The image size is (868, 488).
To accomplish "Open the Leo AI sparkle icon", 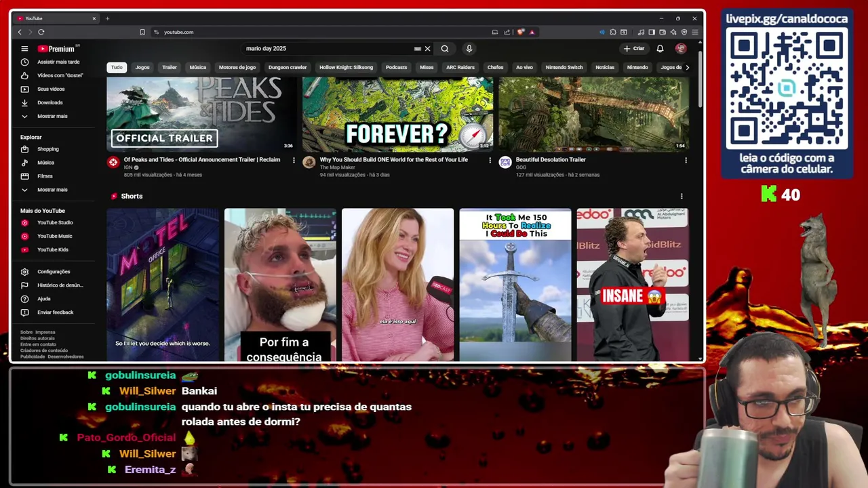I will click(673, 32).
